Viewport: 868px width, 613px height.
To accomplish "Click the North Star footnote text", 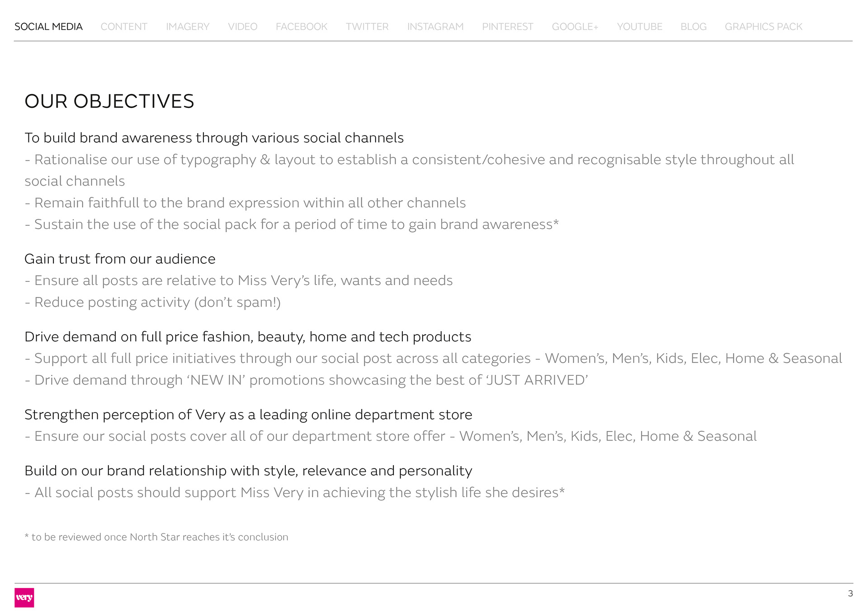I will coord(156,537).
